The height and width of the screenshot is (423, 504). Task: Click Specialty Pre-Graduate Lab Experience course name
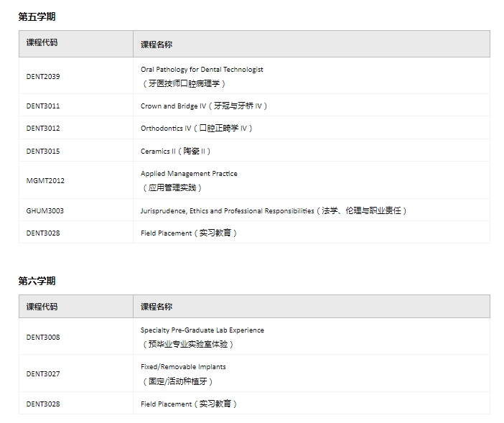tap(202, 330)
